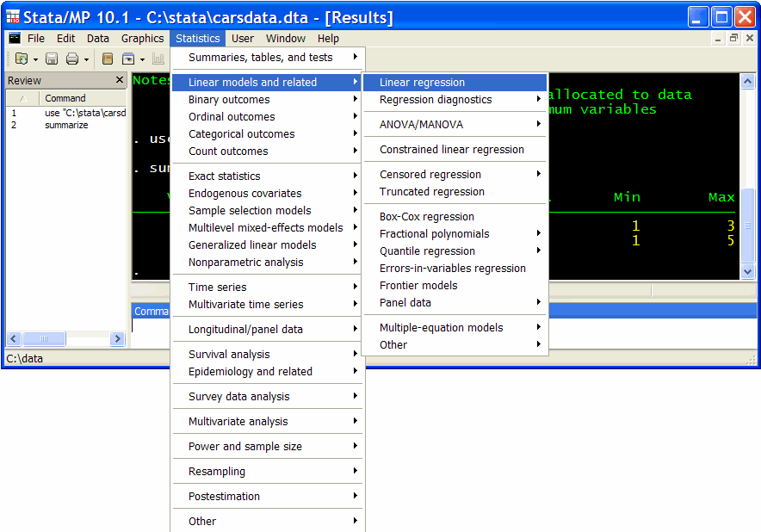
Task: Click the Stata icon left of File
Action: tap(14, 38)
